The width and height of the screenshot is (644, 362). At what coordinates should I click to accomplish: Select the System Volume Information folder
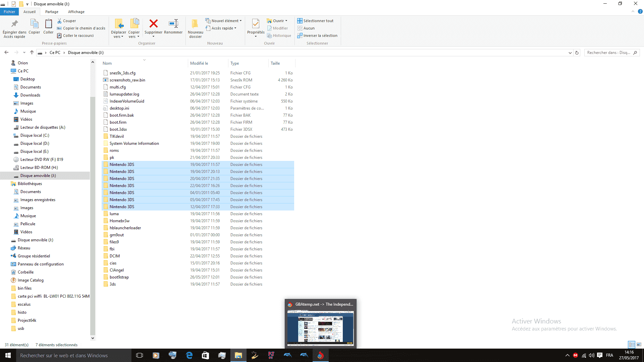coord(198,143)
